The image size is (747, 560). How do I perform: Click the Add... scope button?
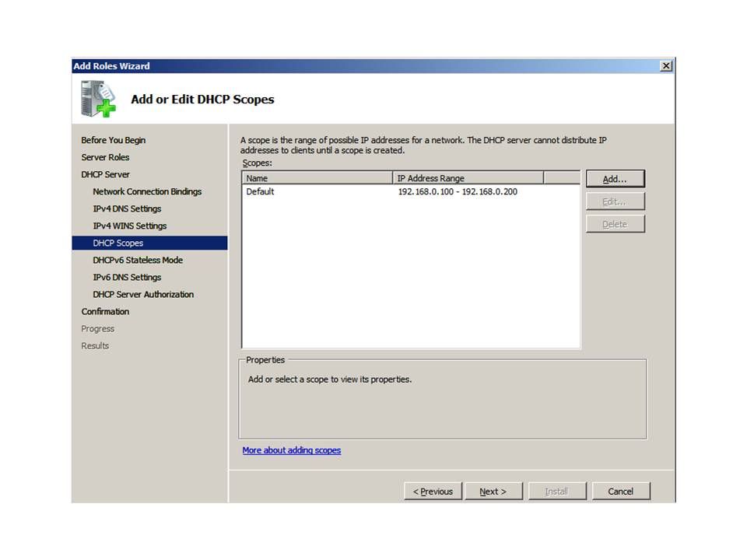[615, 179]
